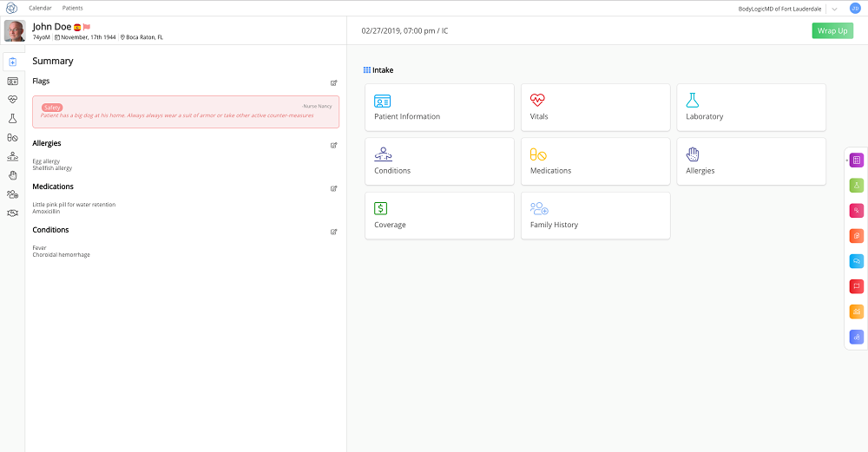The image size is (868, 452).
Task: Click the Wrap Up button
Action: (x=832, y=31)
